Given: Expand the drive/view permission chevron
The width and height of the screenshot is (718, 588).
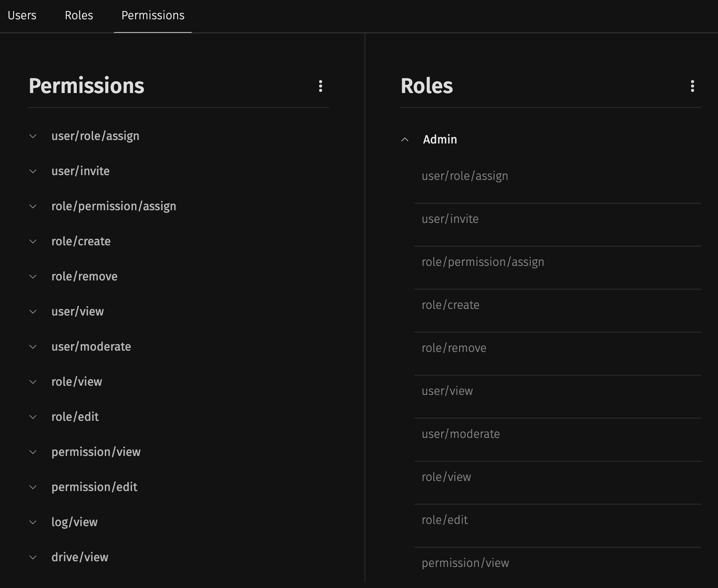Looking at the screenshot, I should pyautogui.click(x=33, y=557).
